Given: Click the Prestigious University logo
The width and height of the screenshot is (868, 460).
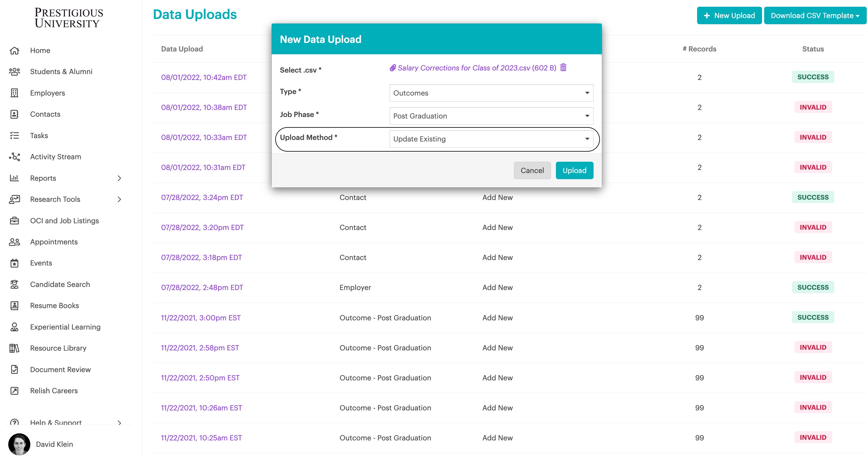Looking at the screenshot, I should click(69, 18).
